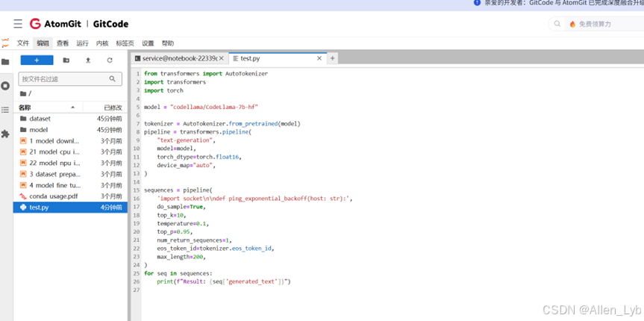Click the AtomGit logo
Viewport: 644px width, 321px height.
(x=54, y=24)
